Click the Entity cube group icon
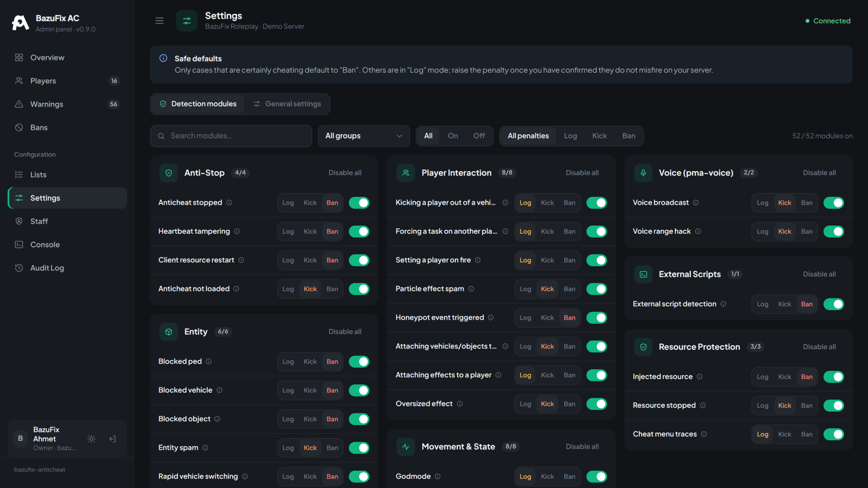This screenshot has height=488, width=868. coord(169,332)
